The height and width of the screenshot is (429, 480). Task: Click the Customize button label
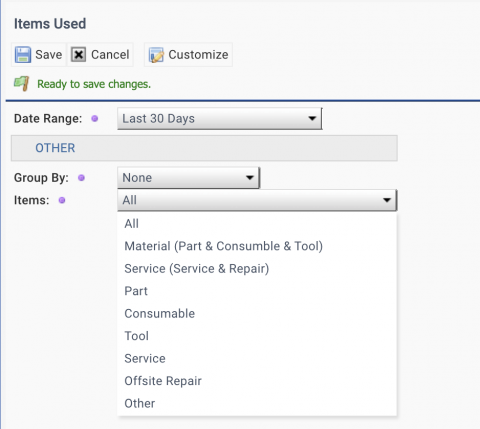(x=198, y=55)
